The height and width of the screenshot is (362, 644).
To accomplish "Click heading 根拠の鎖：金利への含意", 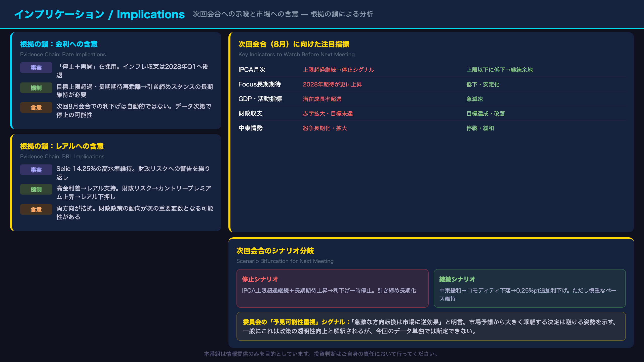I will coord(59,44).
